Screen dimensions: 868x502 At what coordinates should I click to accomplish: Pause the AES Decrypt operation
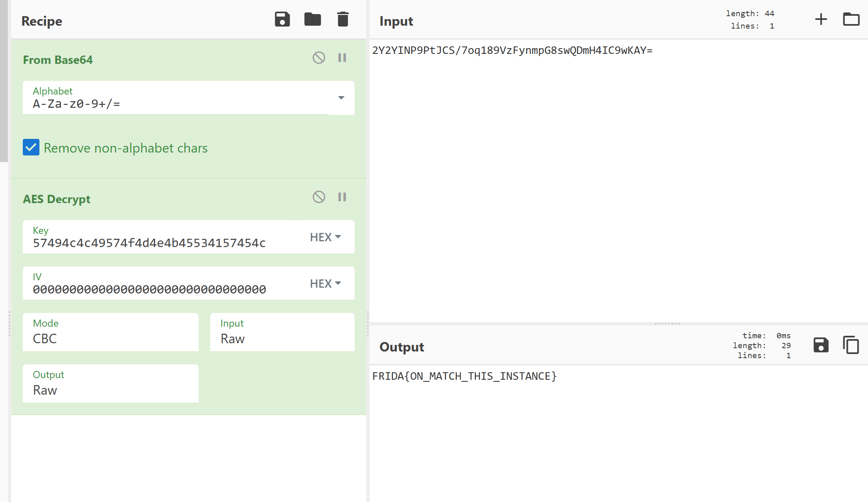coord(342,197)
